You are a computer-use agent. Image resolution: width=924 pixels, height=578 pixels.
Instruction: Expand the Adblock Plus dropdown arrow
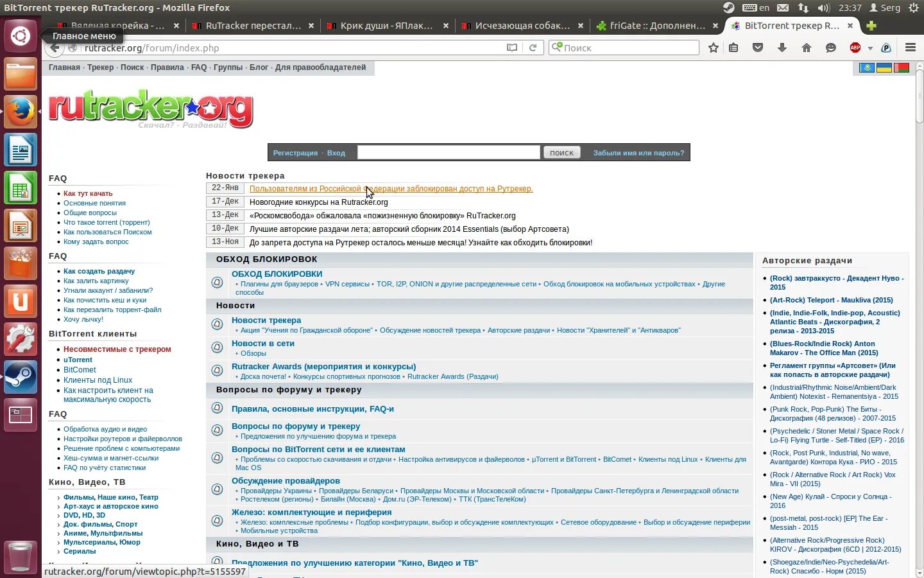click(870, 48)
